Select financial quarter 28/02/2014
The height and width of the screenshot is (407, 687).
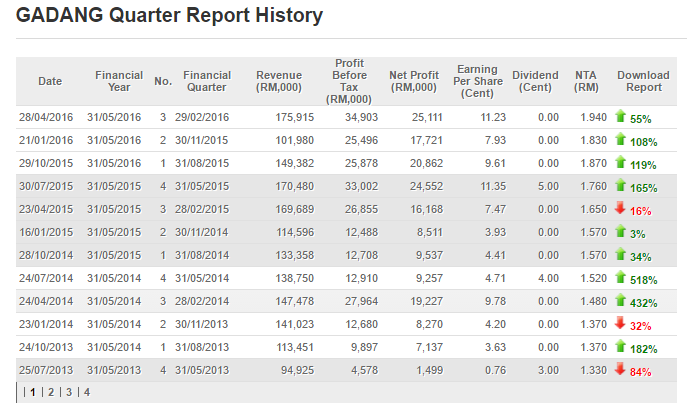(202, 301)
